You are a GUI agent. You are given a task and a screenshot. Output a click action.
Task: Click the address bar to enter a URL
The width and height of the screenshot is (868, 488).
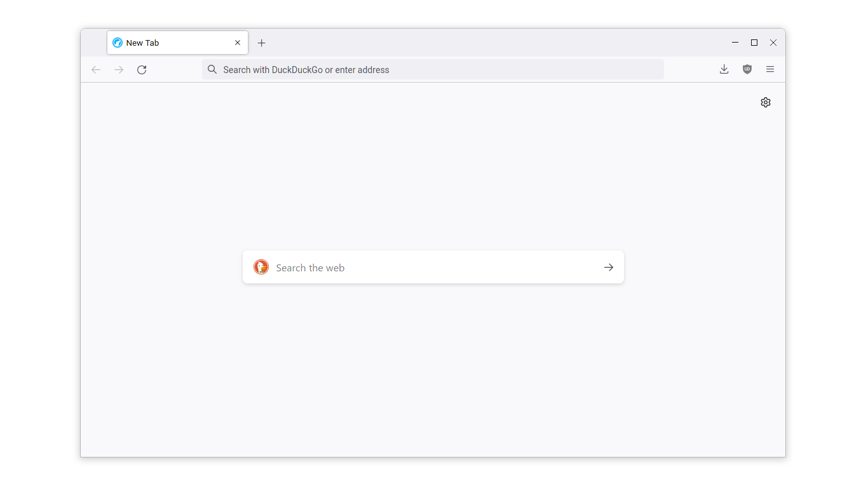(438, 70)
